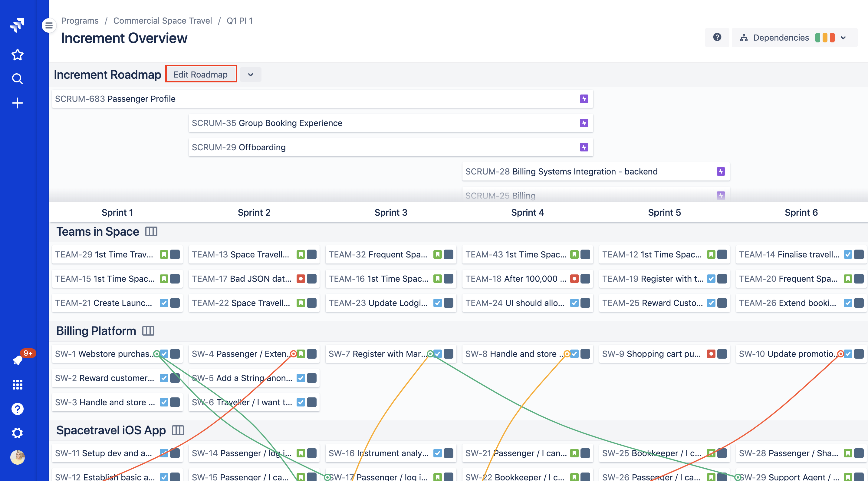Open Billing Platform team heading

[96, 331]
